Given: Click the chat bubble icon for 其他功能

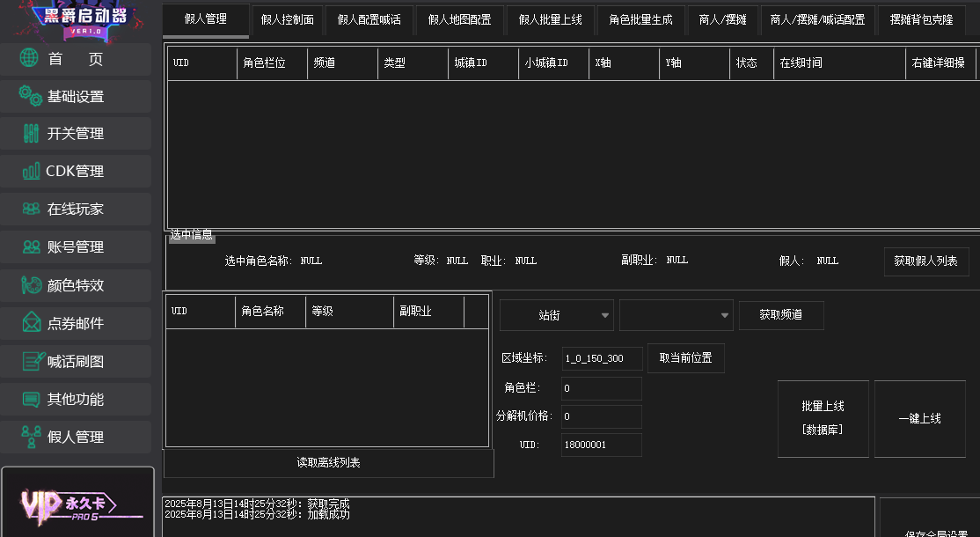Looking at the screenshot, I should 32,399.
